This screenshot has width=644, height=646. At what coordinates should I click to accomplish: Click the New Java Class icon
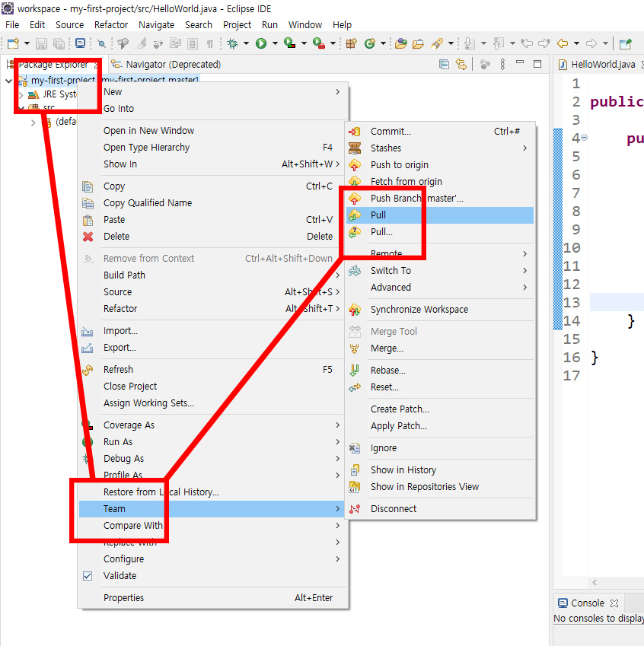pyautogui.click(x=370, y=43)
